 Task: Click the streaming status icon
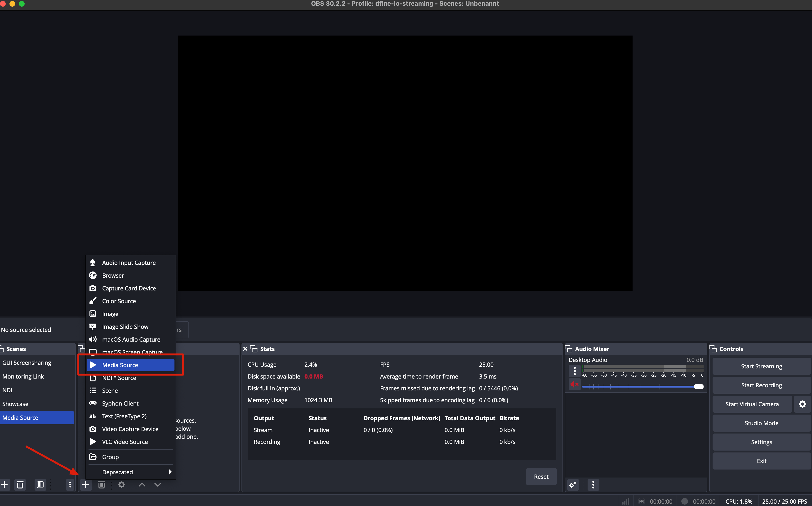642,501
